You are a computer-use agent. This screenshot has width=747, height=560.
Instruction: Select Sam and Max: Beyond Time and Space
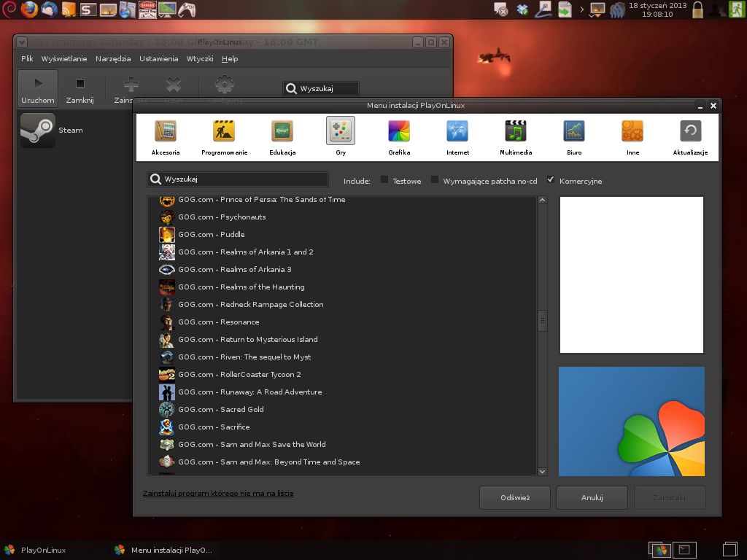[269, 462]
